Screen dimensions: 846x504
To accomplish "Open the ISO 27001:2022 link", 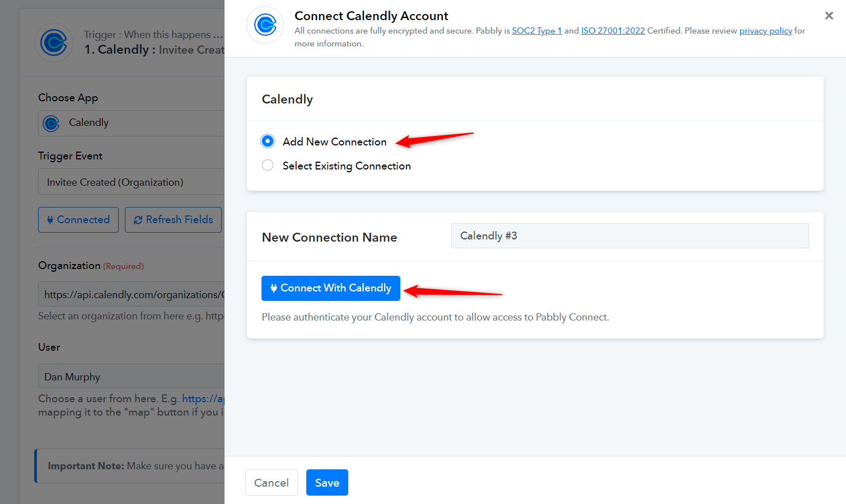I will point(613,31).
